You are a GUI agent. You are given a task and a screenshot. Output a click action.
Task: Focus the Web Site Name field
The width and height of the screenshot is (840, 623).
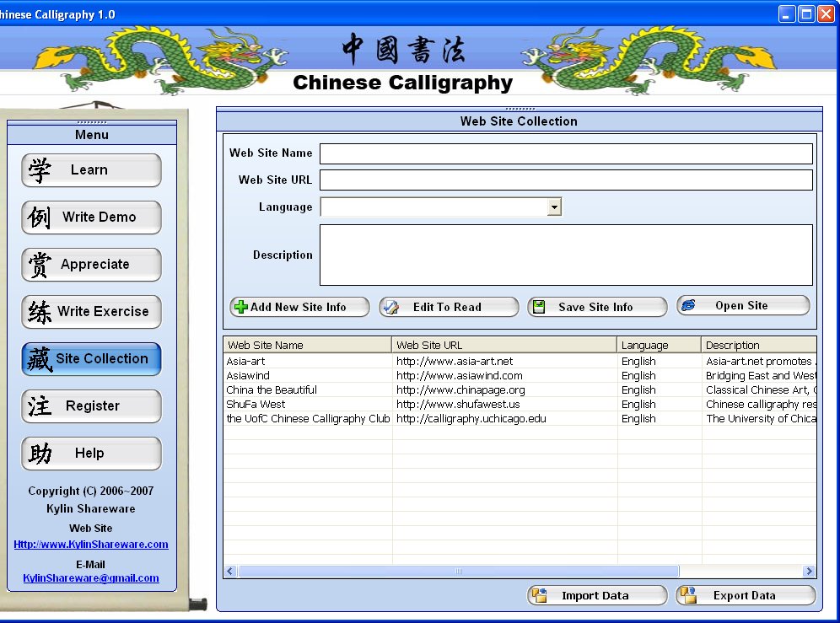(x=566, y=153)
